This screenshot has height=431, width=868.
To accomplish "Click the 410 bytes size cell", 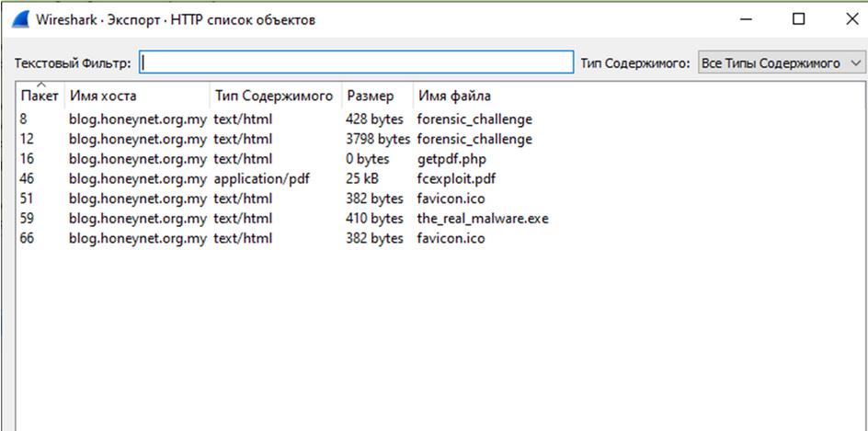I will coord(374,219).
